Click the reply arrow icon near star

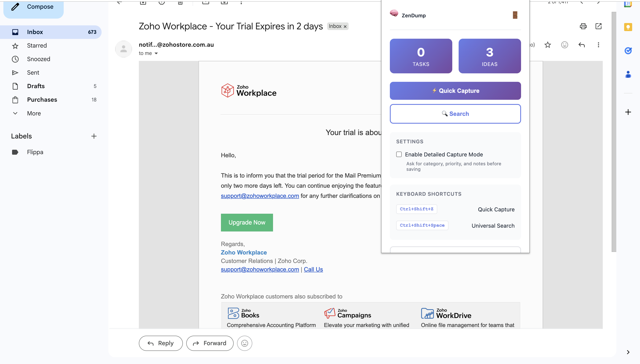(581, 45)
